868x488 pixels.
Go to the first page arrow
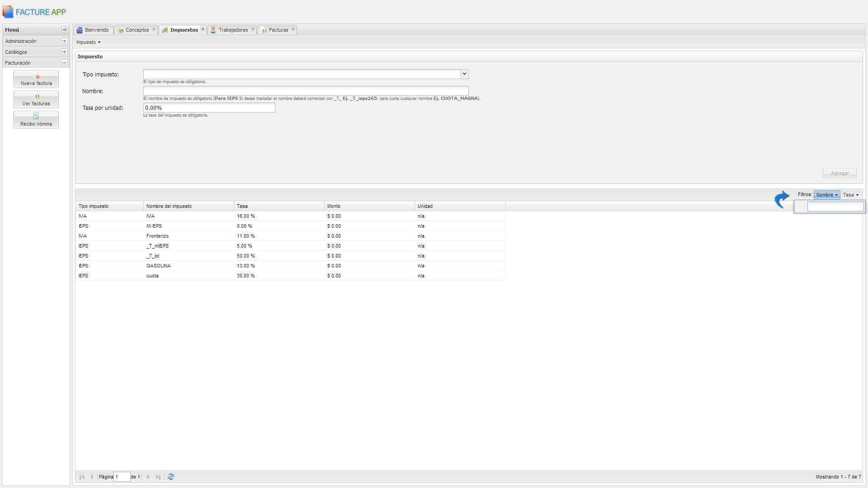pos(82,477)
